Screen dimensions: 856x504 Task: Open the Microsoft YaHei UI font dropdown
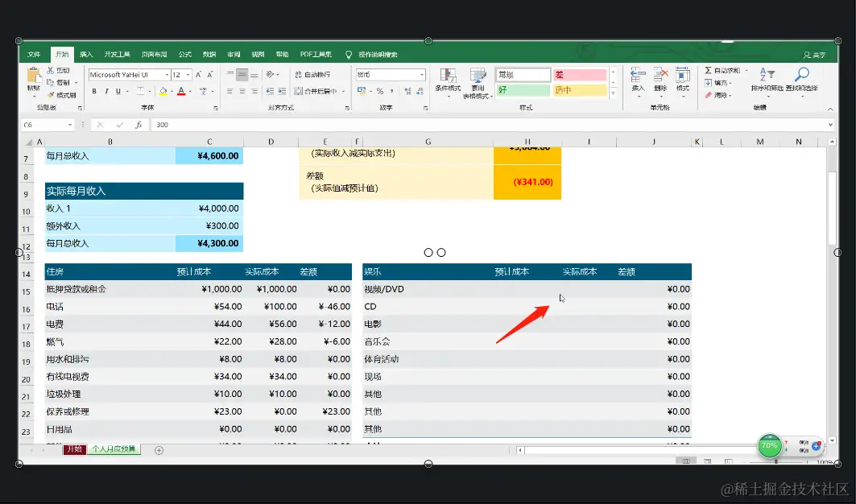(x=167, y=75)
